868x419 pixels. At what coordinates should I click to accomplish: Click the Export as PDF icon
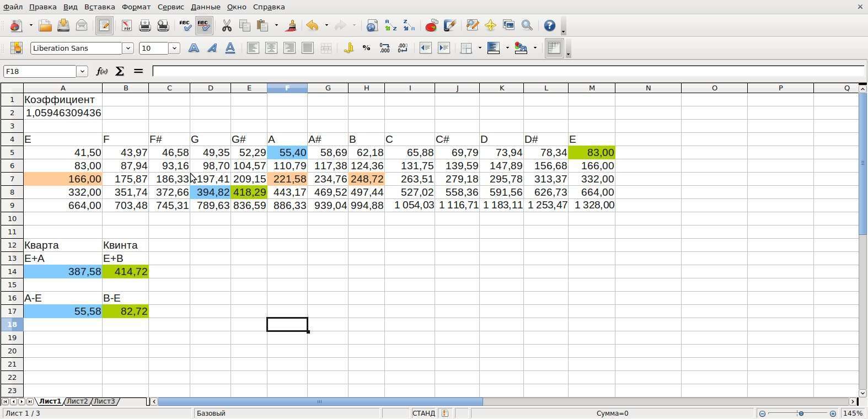(127, 26)
